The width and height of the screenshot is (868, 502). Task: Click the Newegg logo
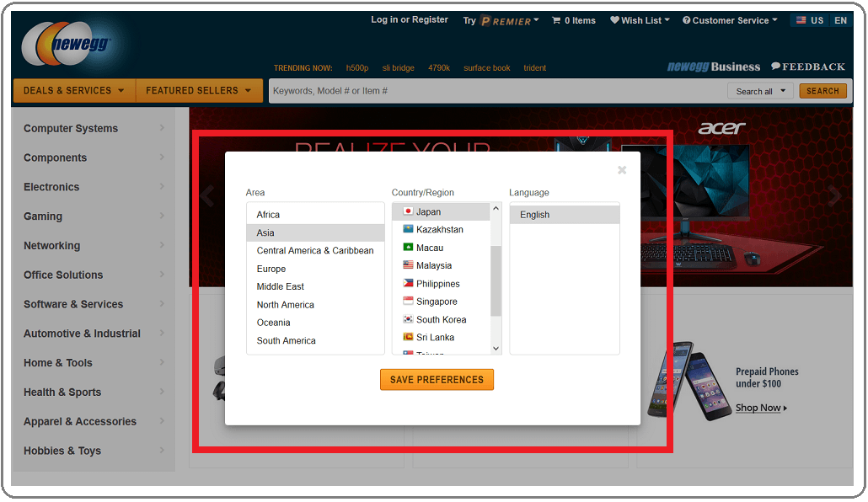click(67, 44)
